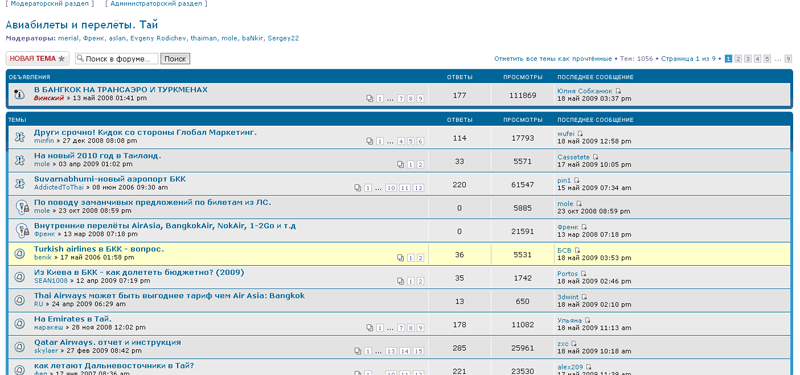
Task: Open Модераторский раздел link
Action: 49,4
